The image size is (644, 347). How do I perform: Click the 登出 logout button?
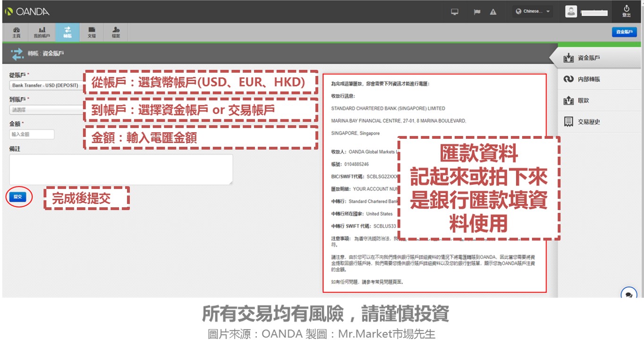tap(626, 11)
